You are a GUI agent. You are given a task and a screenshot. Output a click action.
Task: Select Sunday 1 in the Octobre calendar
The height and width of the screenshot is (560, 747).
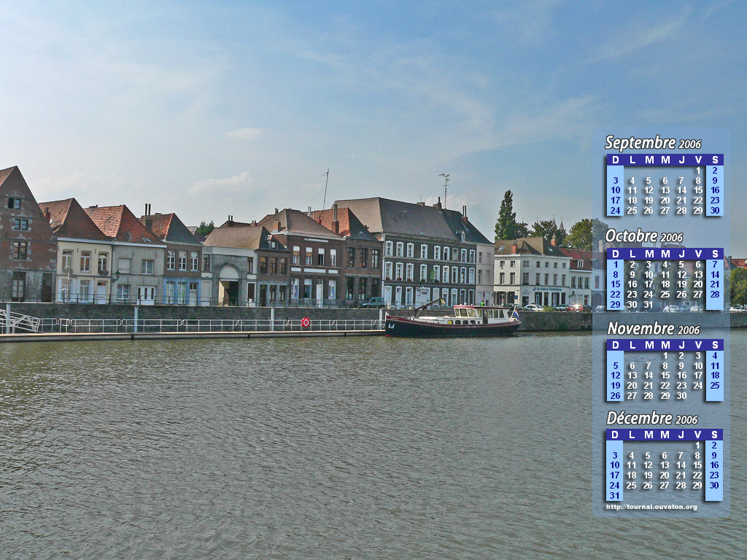coord(615,265)
